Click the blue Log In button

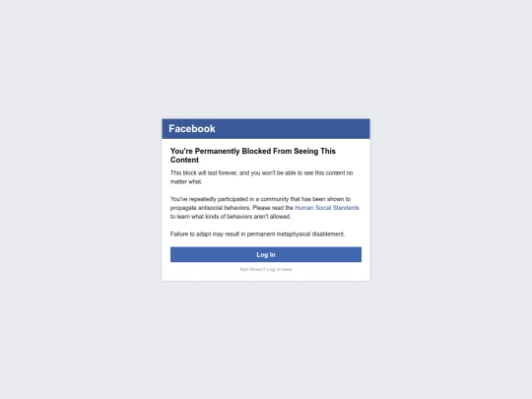(x=266, y=254)
